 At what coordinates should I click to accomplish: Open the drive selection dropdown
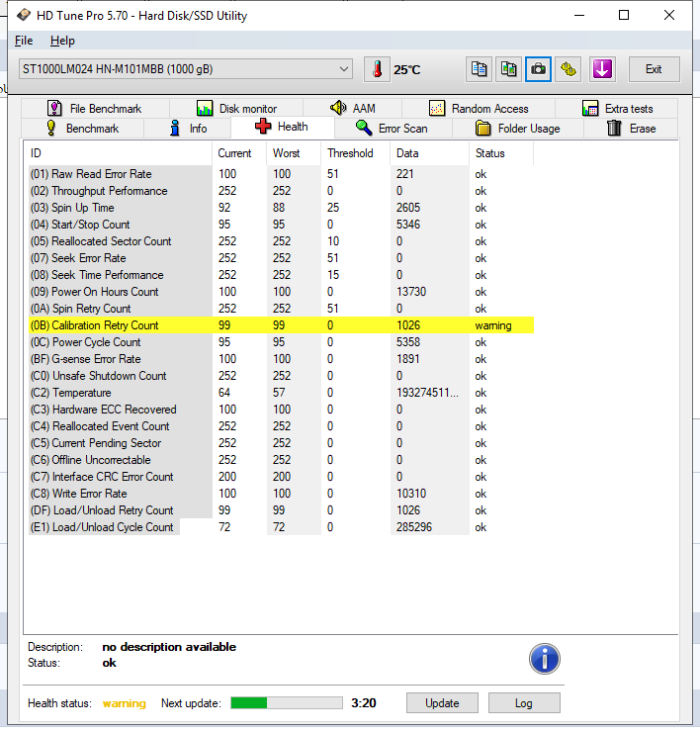(x=186, y=69)
